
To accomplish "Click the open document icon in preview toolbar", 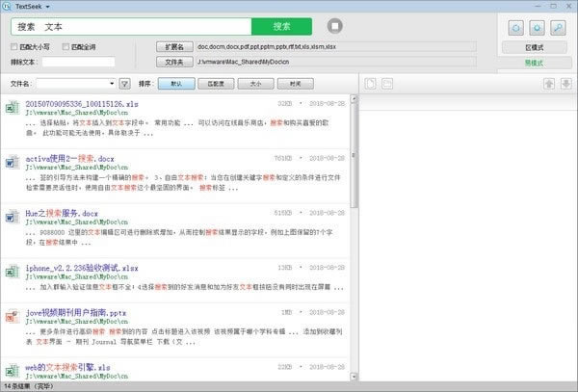I will click(x=370, y=84).
